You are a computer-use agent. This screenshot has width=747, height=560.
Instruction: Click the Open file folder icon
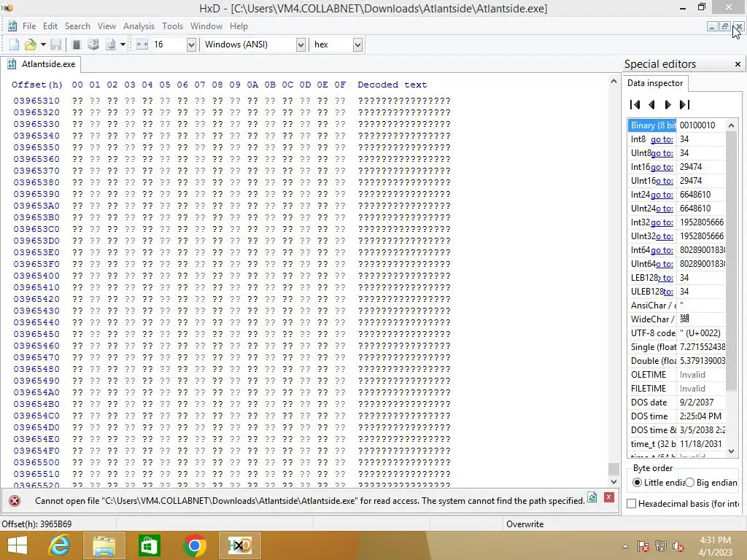(31, 44)
